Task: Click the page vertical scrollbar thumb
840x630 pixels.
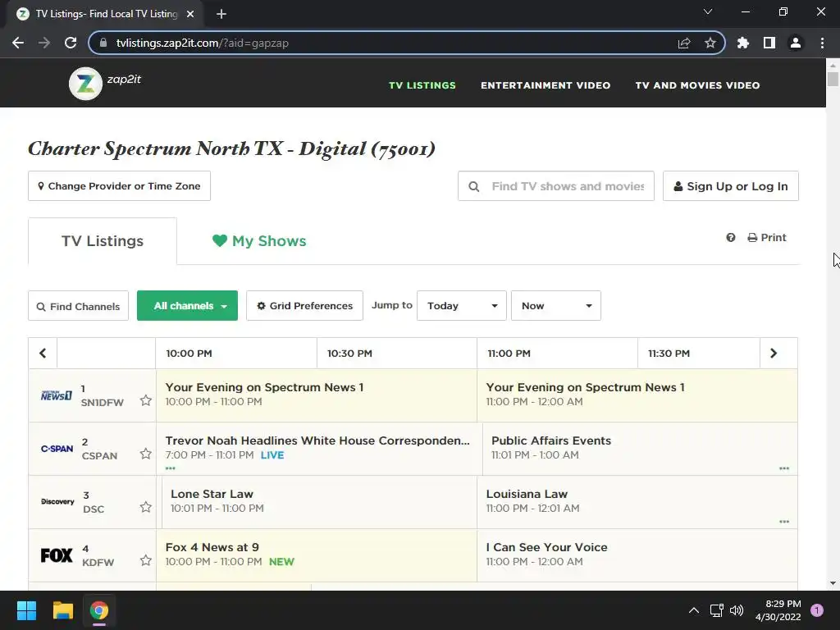Action: tap(833, 79)
